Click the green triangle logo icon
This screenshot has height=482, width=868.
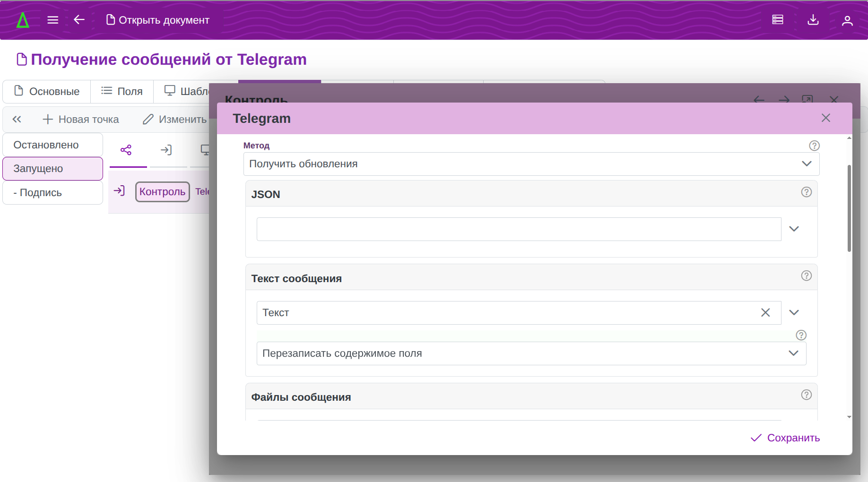pos(23,20)
